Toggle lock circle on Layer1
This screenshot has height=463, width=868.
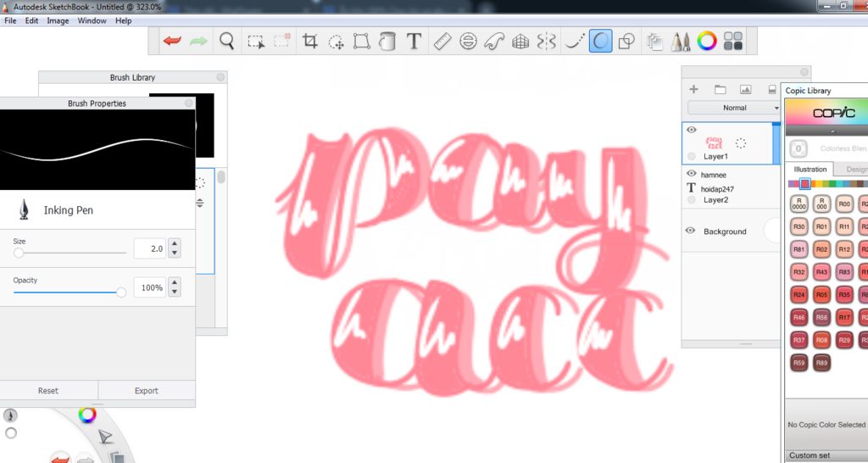(692, 156)
